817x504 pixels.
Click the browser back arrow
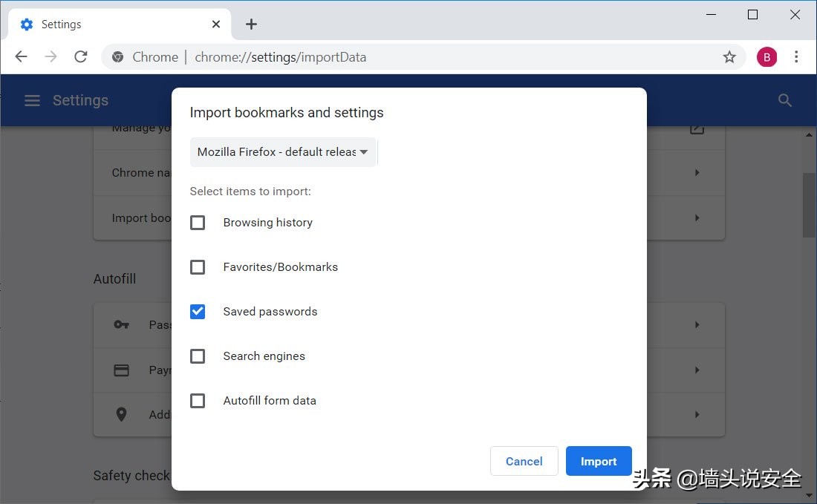pyautogui.click(x=21, y=56)
